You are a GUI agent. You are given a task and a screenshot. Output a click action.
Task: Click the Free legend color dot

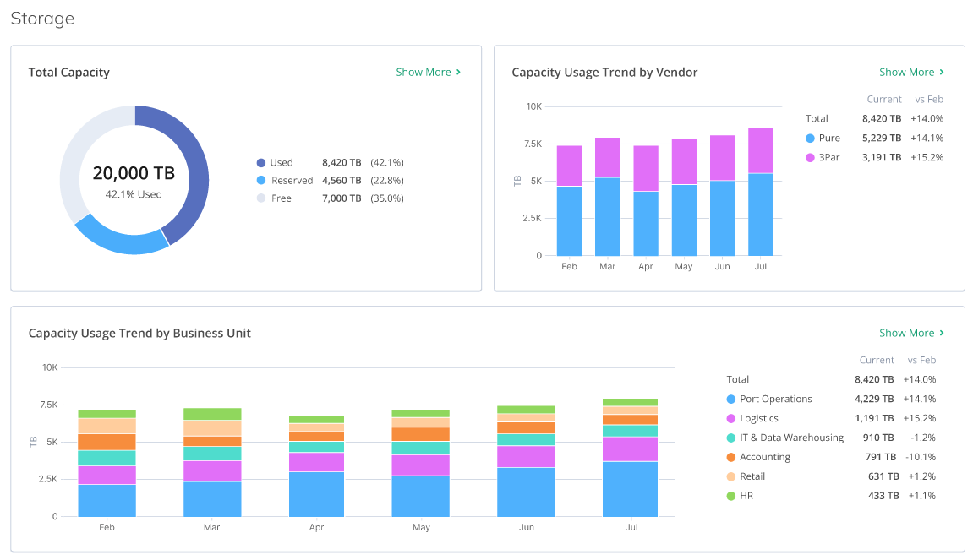pyautogui.click(x=261, y=198)
